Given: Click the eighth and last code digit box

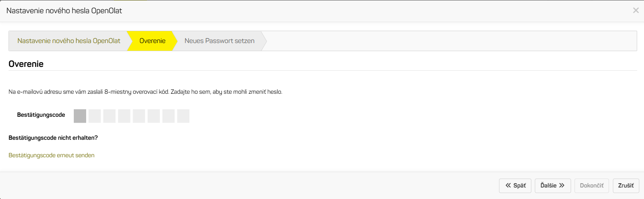Looking at the screenshot, I should pos(183,116).
